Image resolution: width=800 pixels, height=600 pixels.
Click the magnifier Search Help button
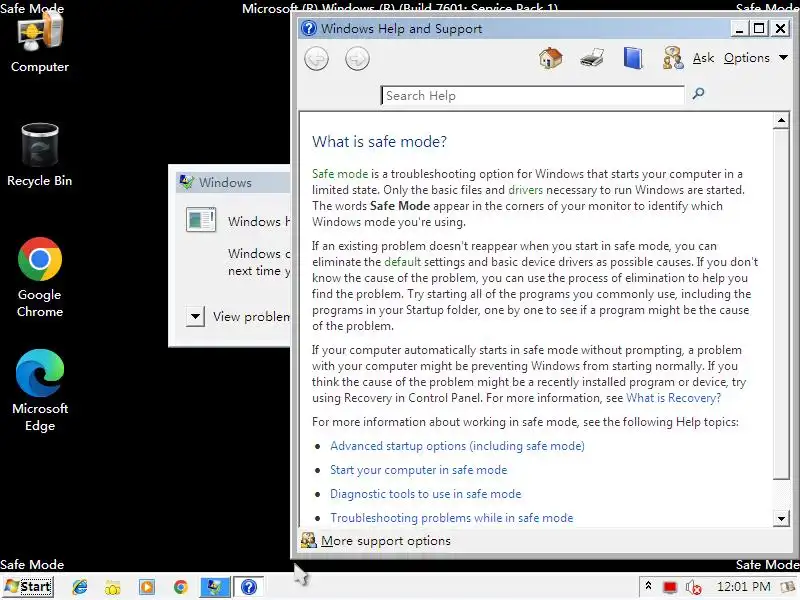[x=698, y=93]
